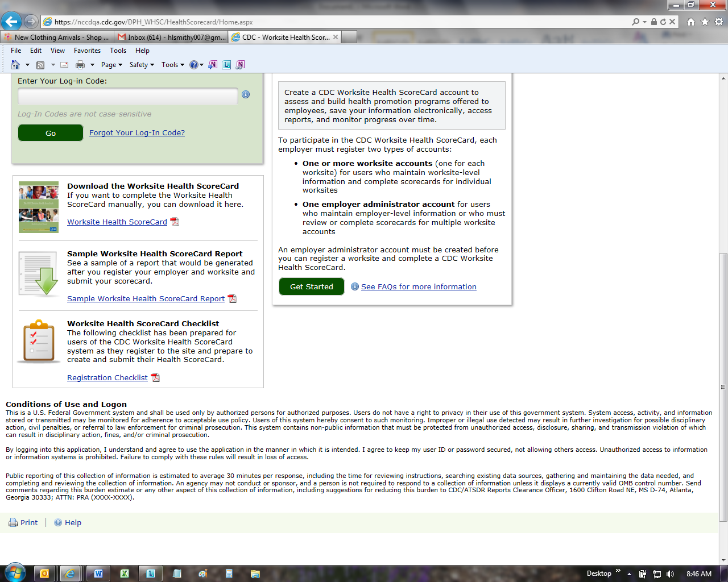Open the Worksite Health ScoreCard download link
This screenshot has height=582, width=728.
click(117, 222)
